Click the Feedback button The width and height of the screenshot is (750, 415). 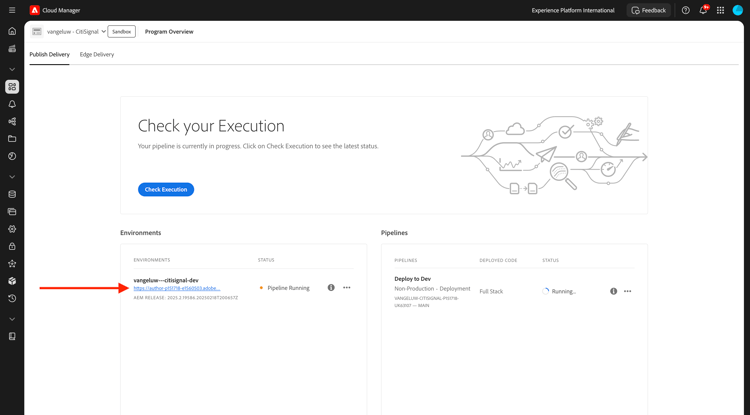click(x=649, y=10)
